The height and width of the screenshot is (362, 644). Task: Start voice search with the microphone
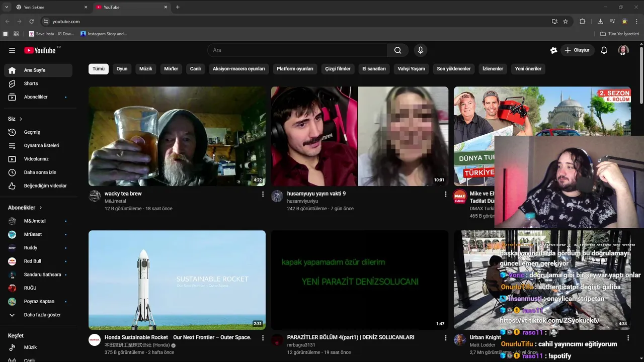(421, 50)
